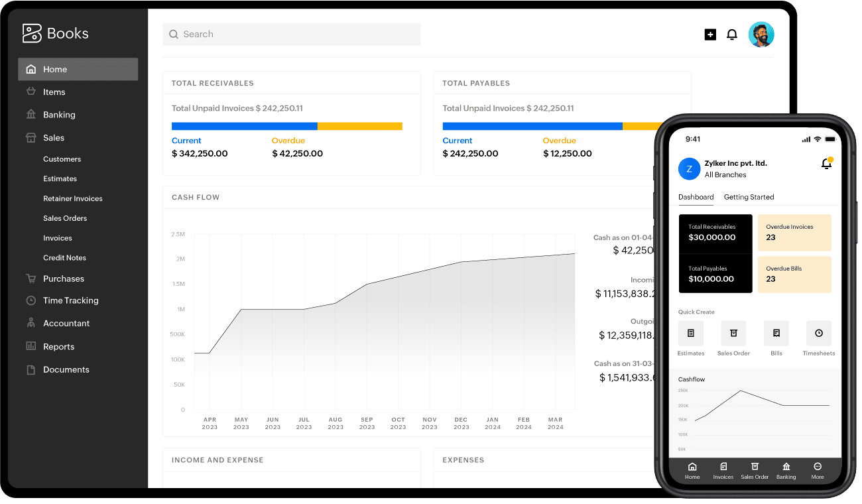
Task: Select the Dashboard tab on phone
Action: [696, 197]
